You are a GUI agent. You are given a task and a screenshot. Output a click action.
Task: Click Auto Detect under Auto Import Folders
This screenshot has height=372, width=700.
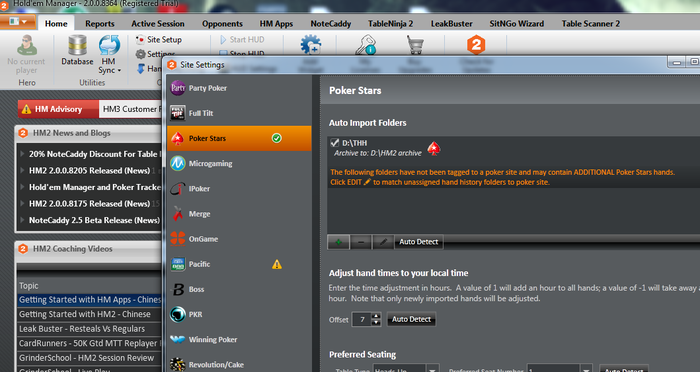point(419,242)
